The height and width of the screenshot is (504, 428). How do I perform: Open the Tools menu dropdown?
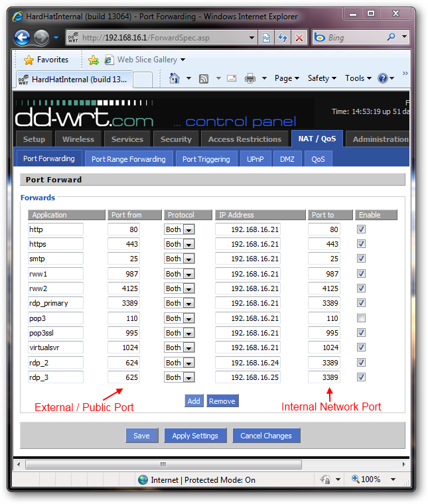click(x=358, y=78)
